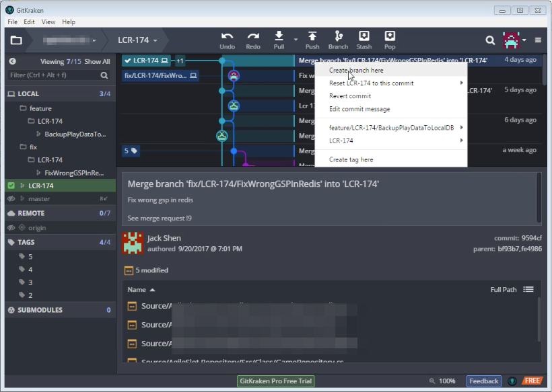Click the GitKraken logo in status bar
Image resolution: width=552 pixels, height=392 pixels.
click(x=512, y=381)
